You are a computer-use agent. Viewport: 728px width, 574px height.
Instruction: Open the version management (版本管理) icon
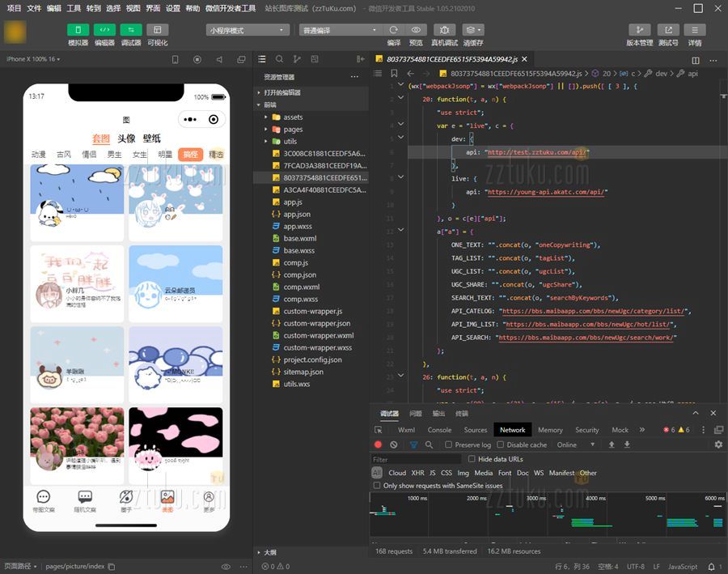(x=639, y=30)
